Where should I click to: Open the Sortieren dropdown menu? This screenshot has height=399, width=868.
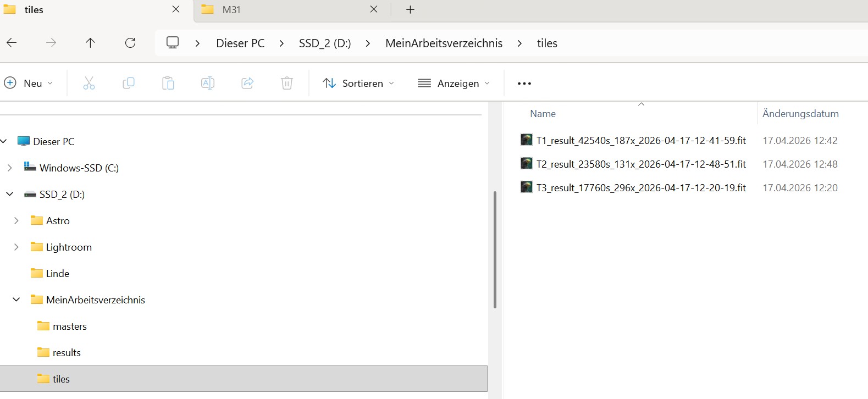tap(358, 84)
